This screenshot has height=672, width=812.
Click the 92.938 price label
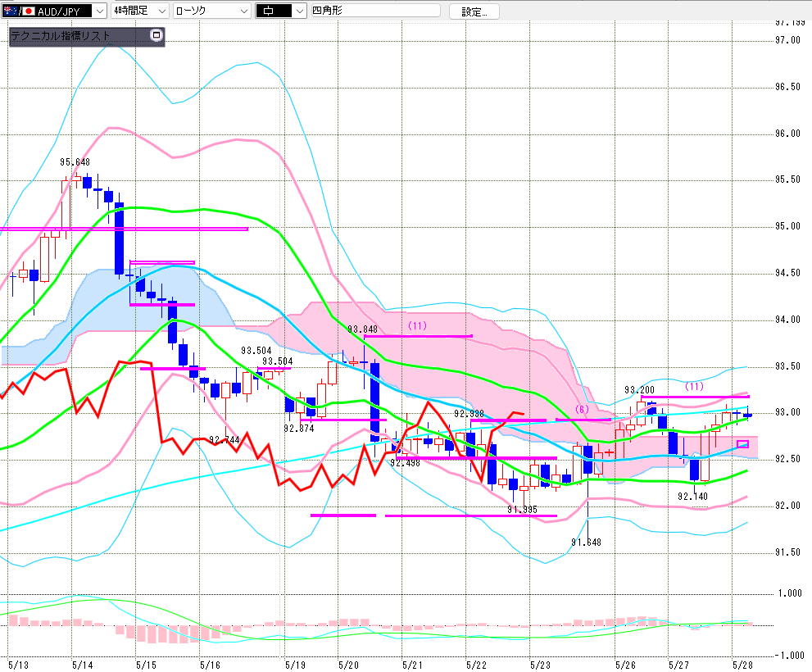(x=469, y=414)
